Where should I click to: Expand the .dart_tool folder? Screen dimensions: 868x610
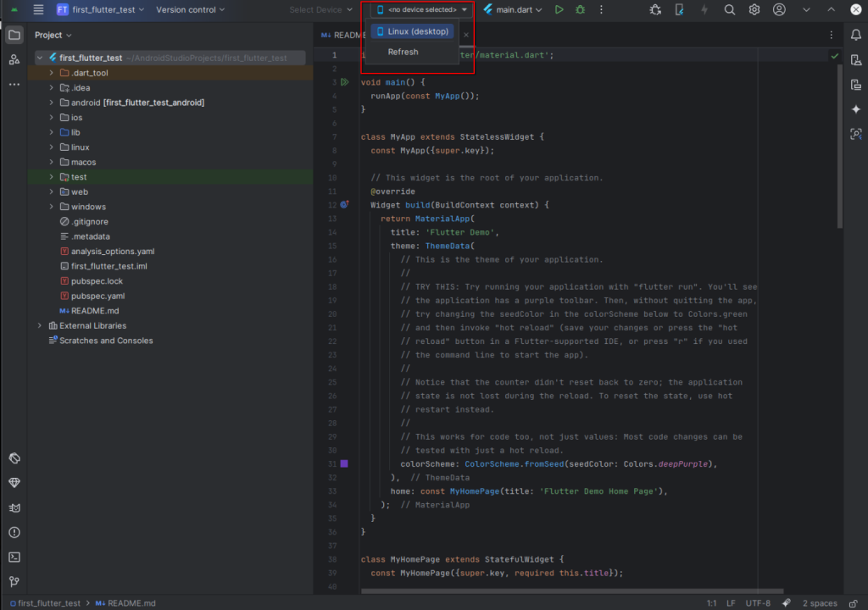pyautogui.click(x=52, y=73)
